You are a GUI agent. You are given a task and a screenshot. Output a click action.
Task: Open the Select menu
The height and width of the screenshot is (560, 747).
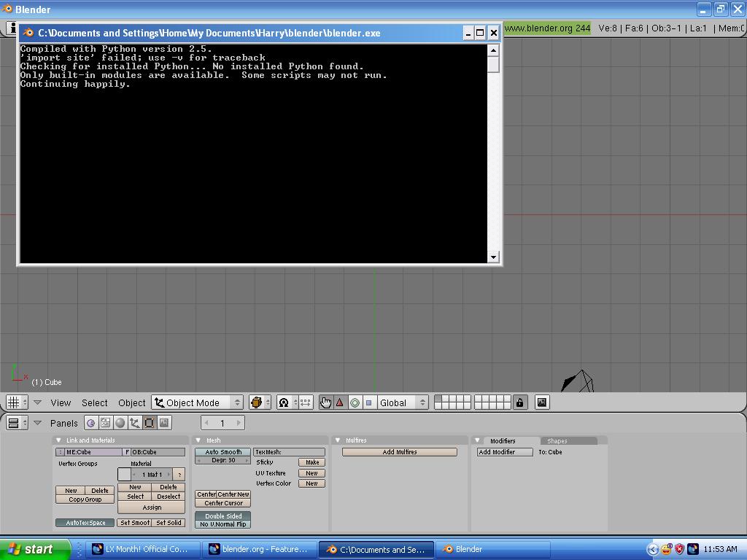tap(94, 402)
